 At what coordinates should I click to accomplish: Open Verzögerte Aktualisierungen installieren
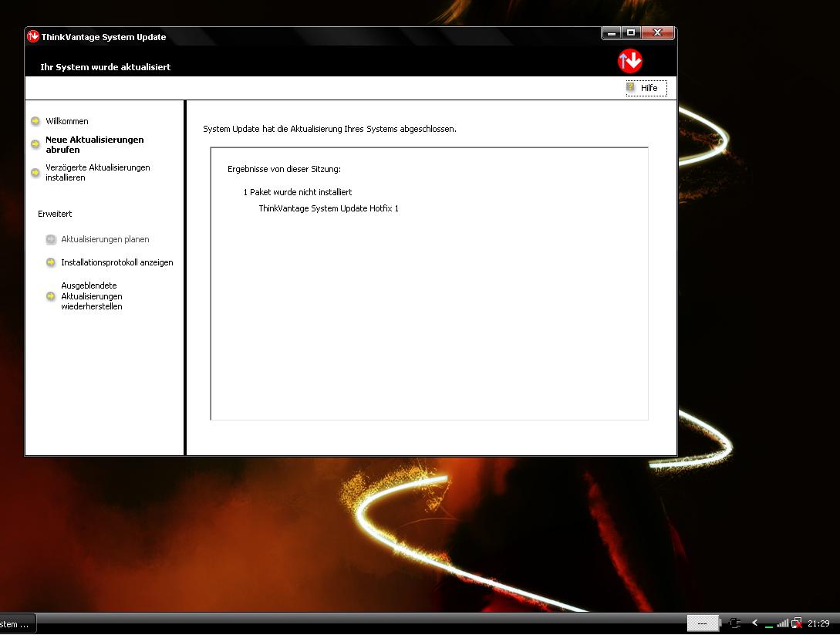[x=97, y=173]
